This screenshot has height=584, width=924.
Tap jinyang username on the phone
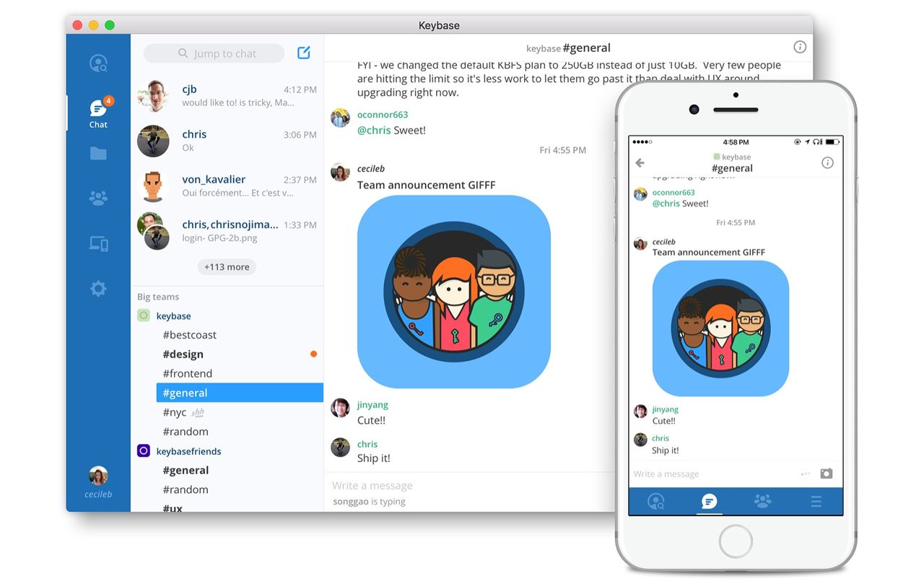(666, 409)
